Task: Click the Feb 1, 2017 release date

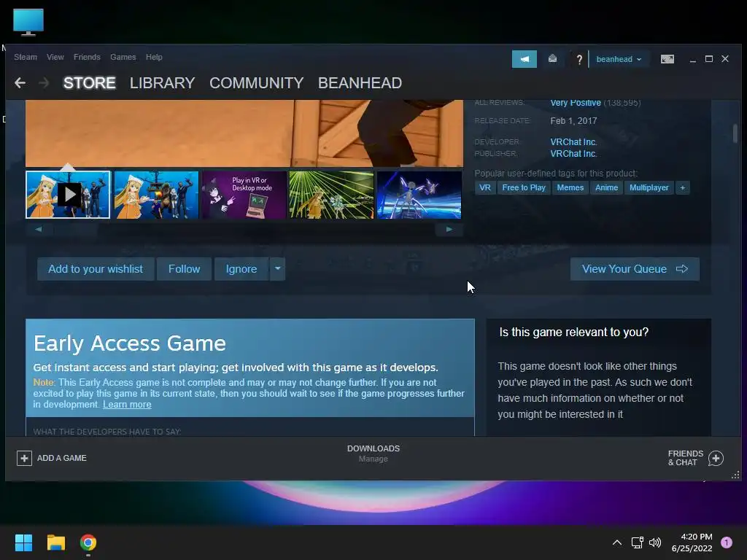Action: pos(573,121)
